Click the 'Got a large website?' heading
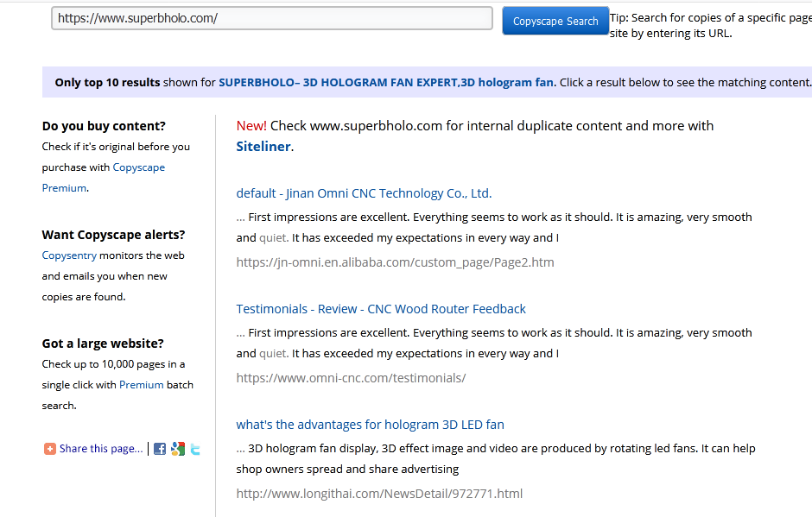 pos(103,344)
